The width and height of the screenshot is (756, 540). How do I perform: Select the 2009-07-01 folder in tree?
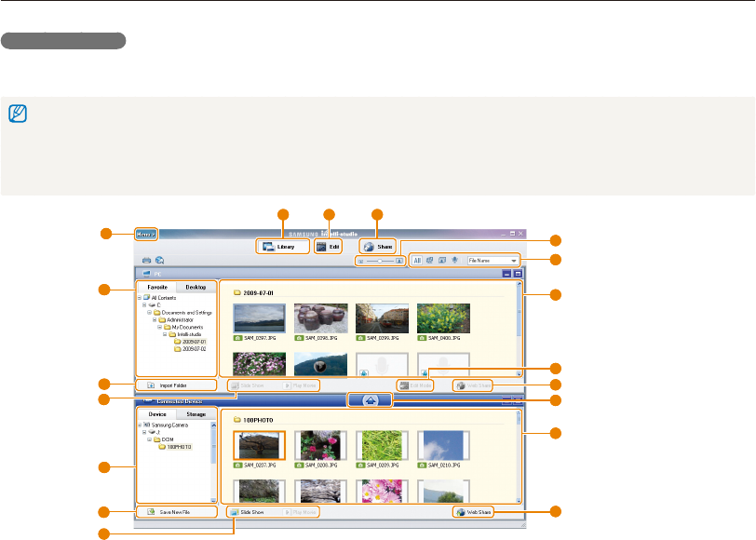[190, 342]
